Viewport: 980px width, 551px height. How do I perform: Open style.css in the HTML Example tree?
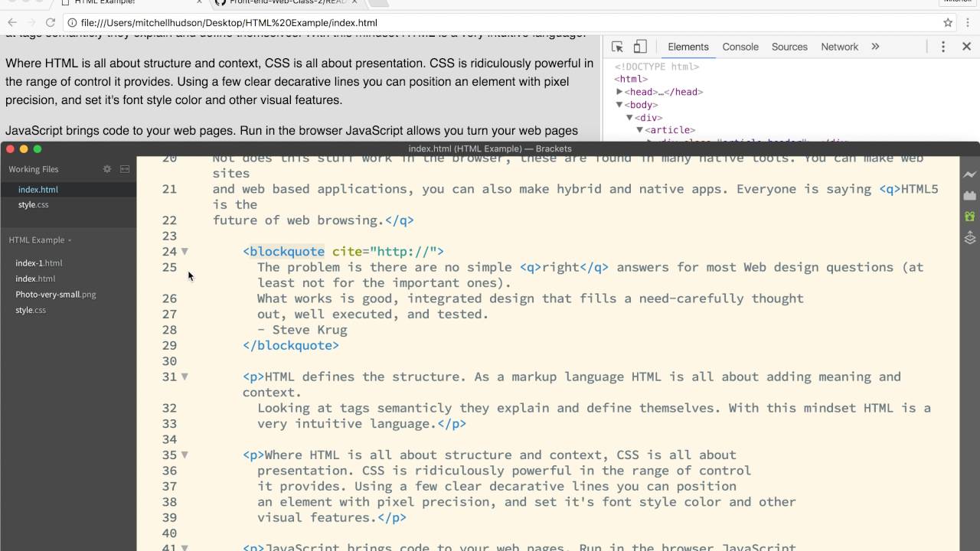coord(31,310)
